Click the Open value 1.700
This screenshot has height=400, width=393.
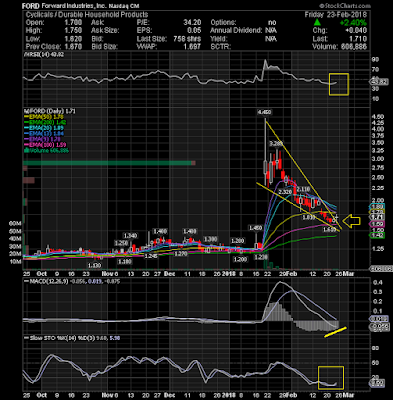[73, 23]
